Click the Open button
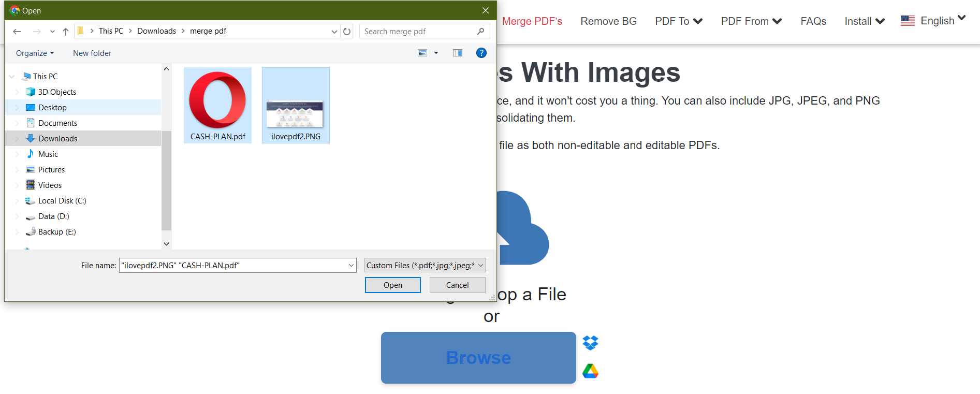 [393, 285]
